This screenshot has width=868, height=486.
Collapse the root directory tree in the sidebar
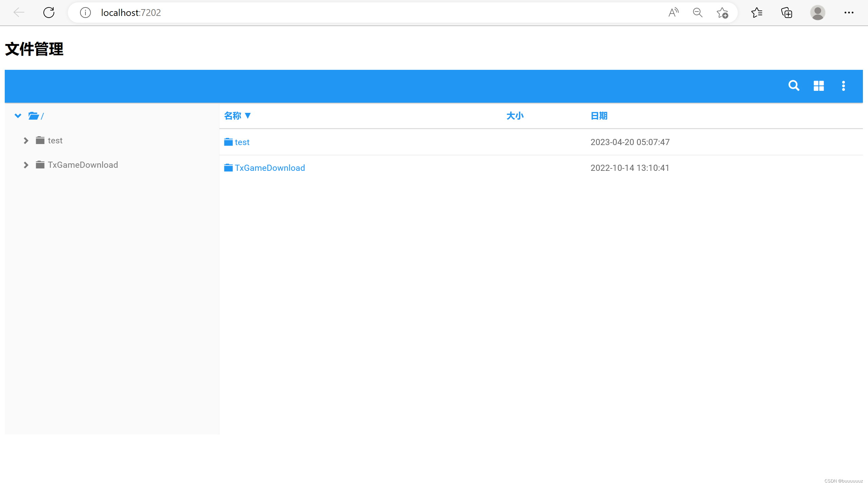[18, 116]
